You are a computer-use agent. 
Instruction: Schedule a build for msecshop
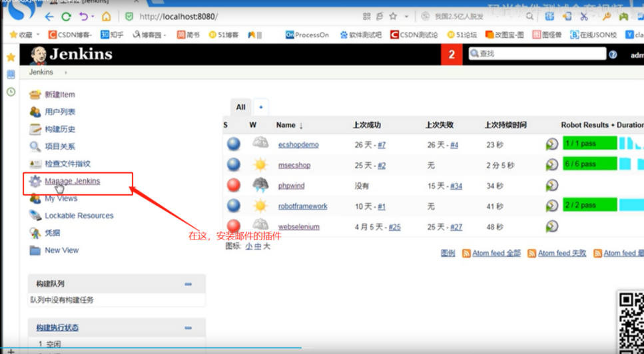(x=551, y=164)
